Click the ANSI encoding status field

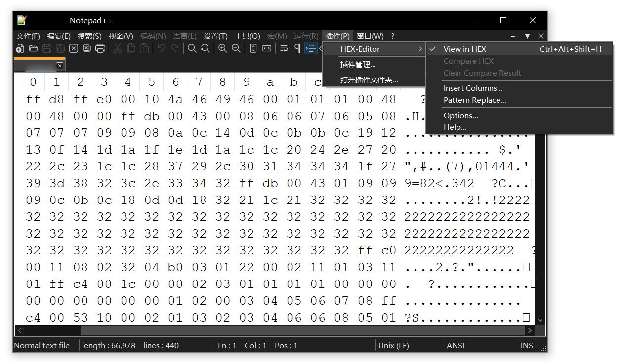tap(455, 345)
